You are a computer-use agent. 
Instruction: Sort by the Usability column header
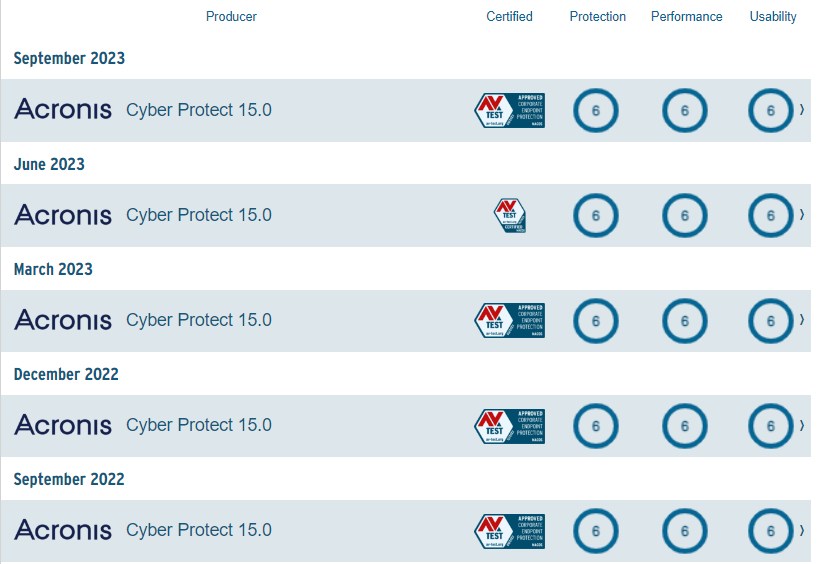coord(773,17)
